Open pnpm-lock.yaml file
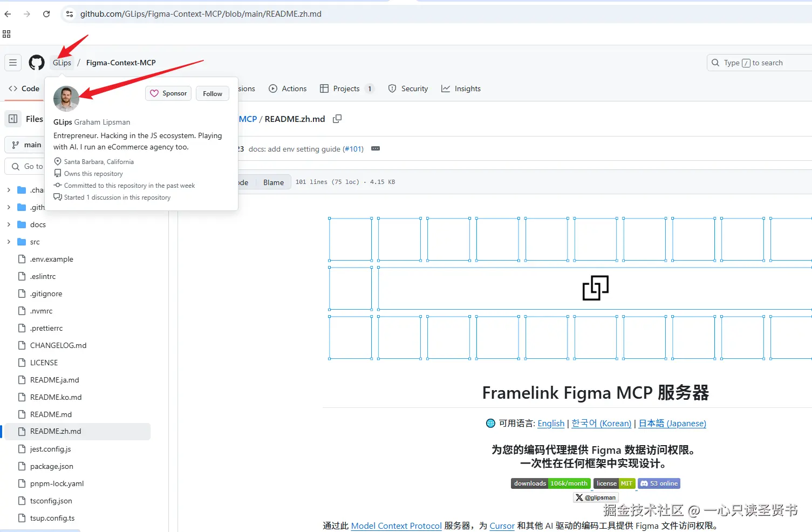The image size is (812, 532). (57, 483)
